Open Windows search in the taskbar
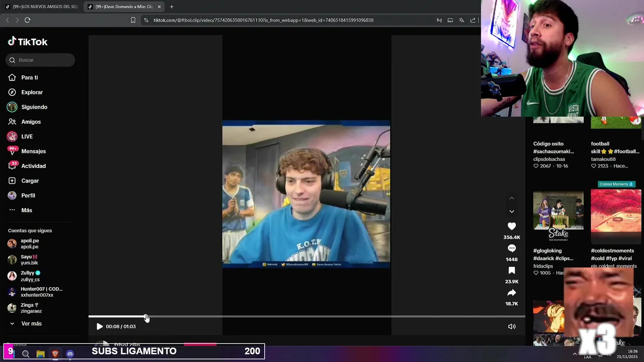 (26, 354)
